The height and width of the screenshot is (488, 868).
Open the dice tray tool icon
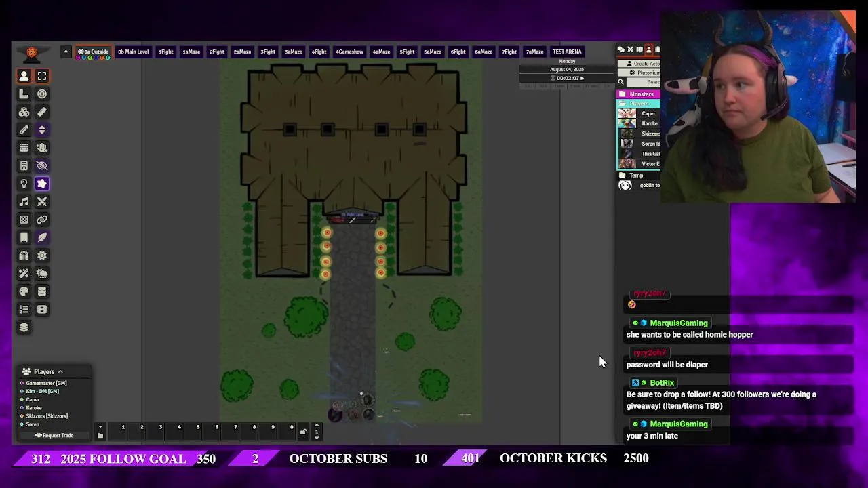pos(24,220)
